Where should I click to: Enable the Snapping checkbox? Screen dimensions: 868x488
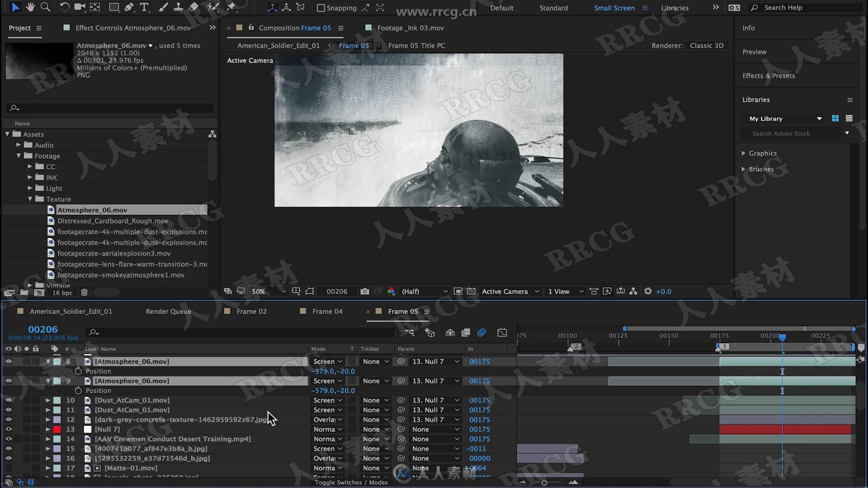pyautogui.click(x=321, y=8)
